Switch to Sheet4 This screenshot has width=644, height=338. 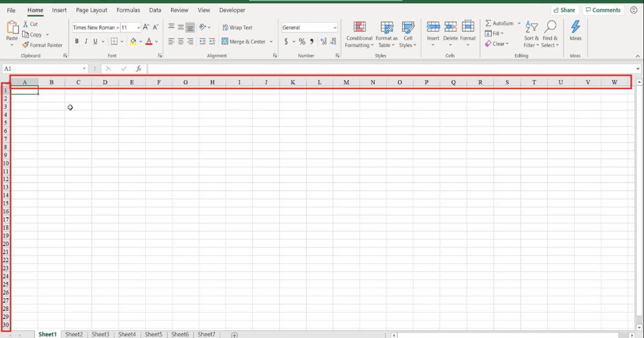pyautogui.click(x=127, y=334)
